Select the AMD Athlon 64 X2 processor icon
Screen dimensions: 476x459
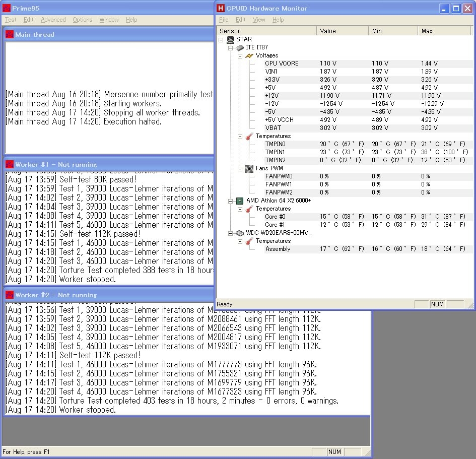click(x=240, y=201)
